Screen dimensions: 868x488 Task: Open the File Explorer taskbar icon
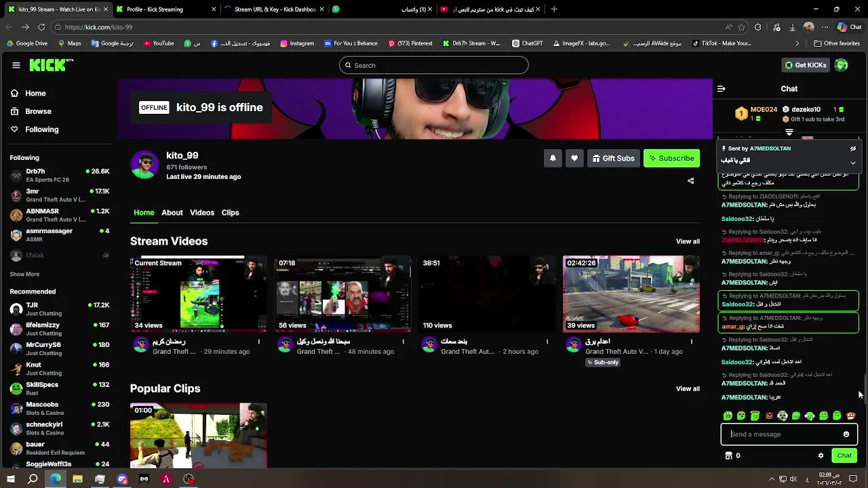tap(77, 479)
